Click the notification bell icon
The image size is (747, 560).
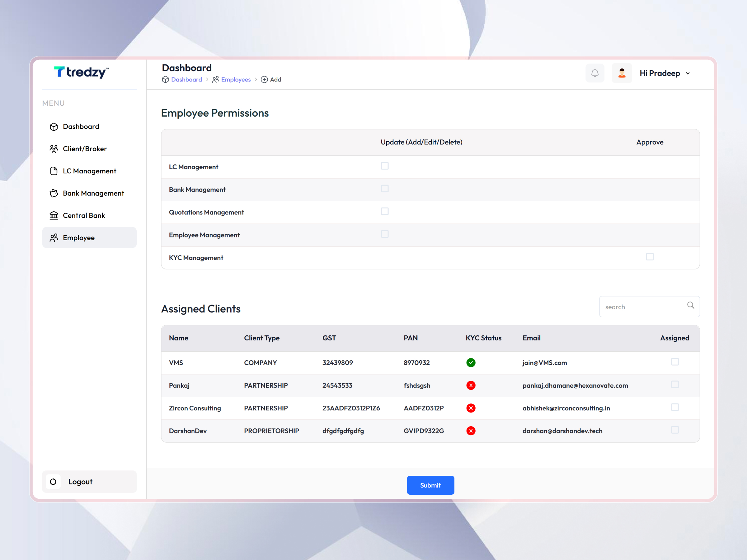(595, 73)
